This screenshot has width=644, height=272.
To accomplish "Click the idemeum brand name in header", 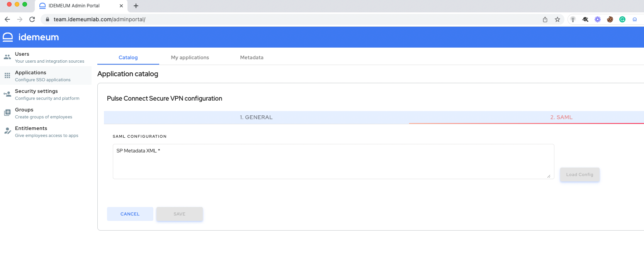I will pos(39,37).
